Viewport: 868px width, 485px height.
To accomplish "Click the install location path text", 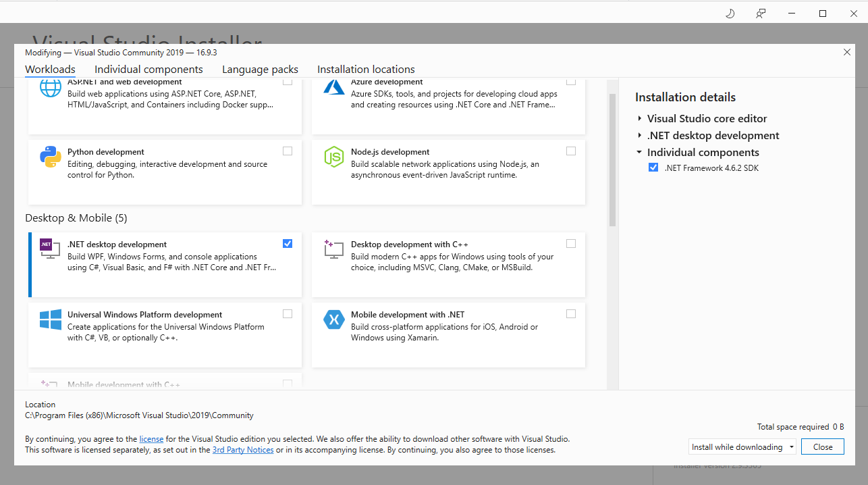I will coord(139,415).
